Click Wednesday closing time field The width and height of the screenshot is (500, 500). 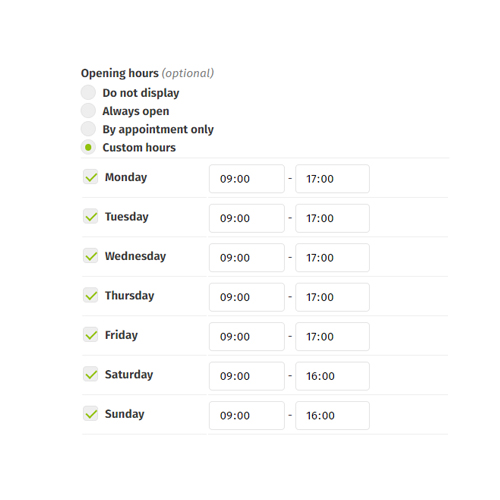coord(332,258)
